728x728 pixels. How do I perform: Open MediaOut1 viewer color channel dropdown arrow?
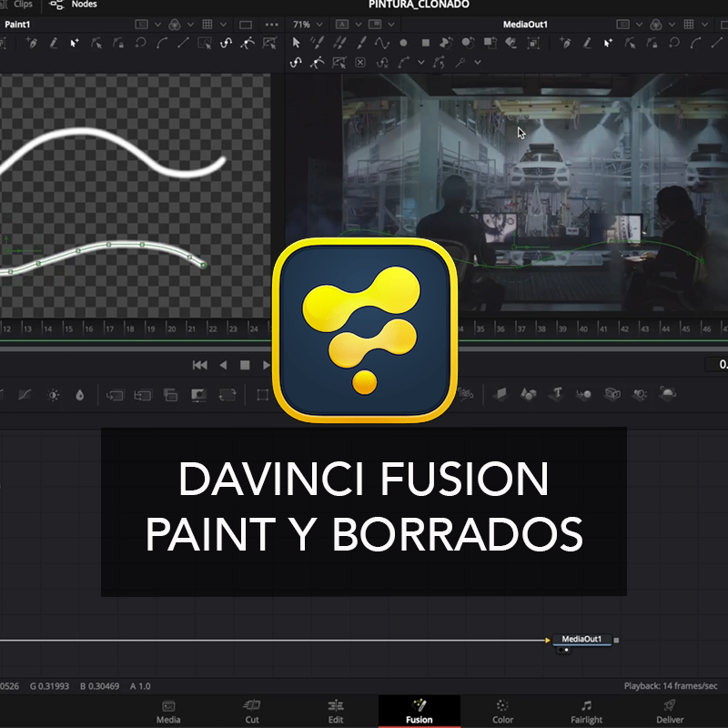672,25
